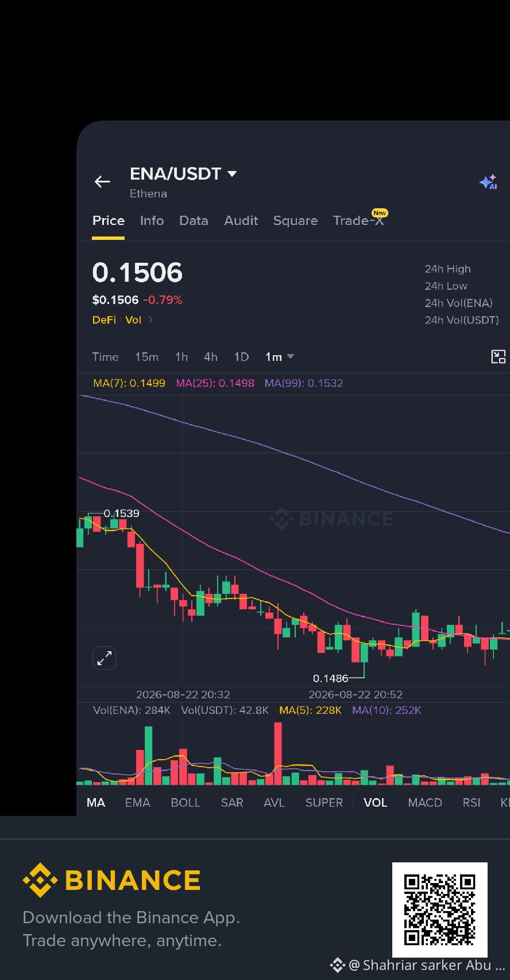Tap the Vol(USDT): 42.8K label
Viewport: 510px width, 980px height.
point(225,710)
